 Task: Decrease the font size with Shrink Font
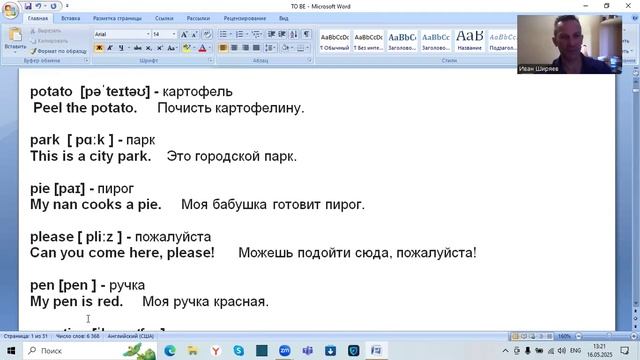click(x=194, y=34)
